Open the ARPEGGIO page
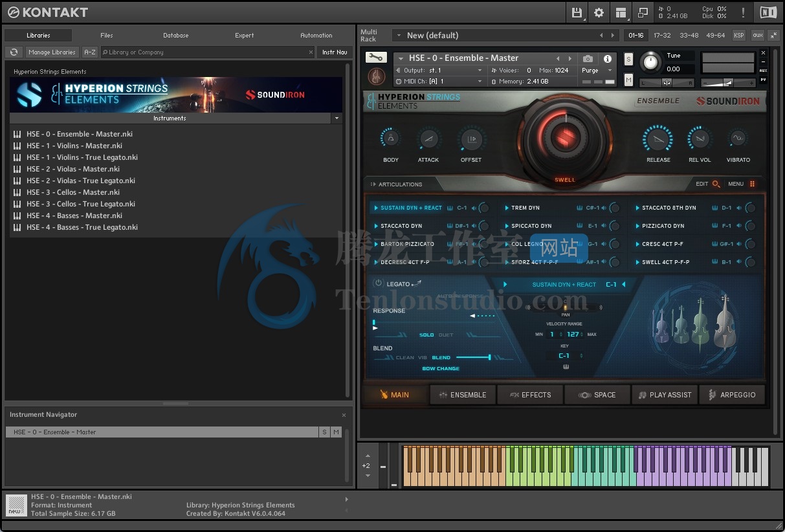The image size is (785, 532). [732, 395]
